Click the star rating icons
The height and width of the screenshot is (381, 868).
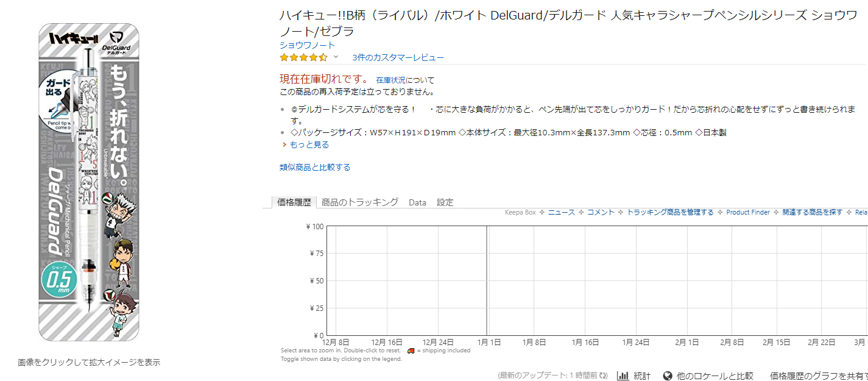click(303, 57)
